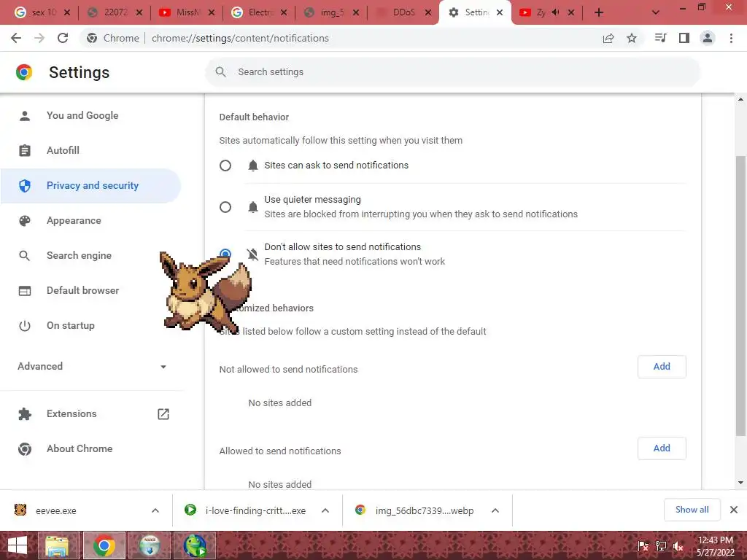Click the download manager taskbar icon
Screen dimensions: 747x560
[150, 545]
